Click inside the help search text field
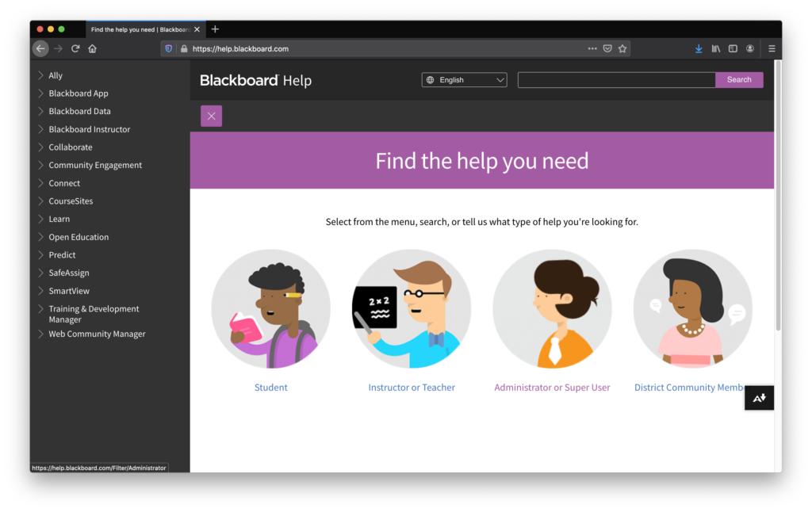This screenshot has width=812, height=512. coord(616,80)
